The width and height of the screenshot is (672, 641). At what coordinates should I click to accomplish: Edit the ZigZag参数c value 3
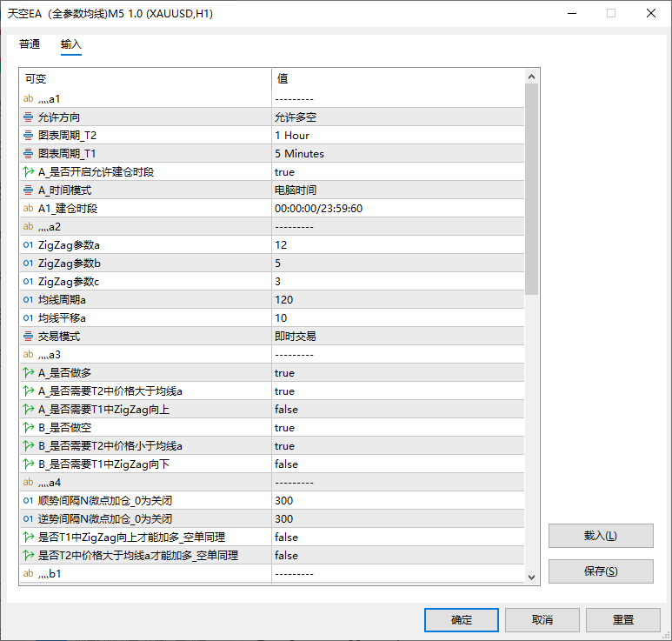(397, 281)
